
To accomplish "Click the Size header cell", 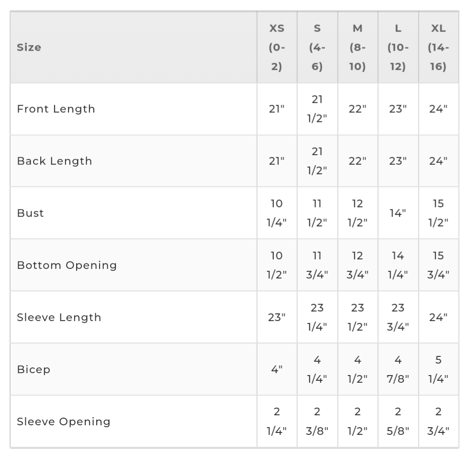I will [29, 47].
